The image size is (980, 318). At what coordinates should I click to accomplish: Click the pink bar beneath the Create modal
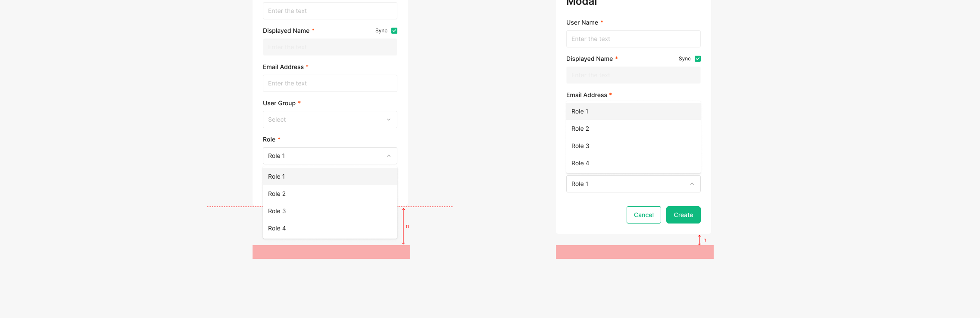click(x=634, y=252)
